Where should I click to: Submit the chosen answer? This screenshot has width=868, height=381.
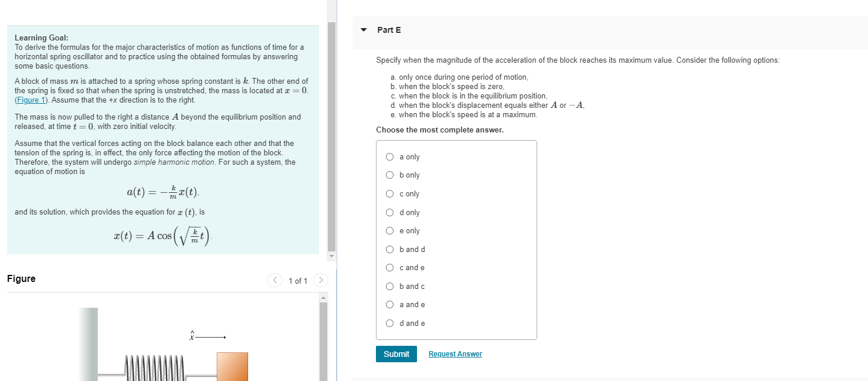click(396, 353)
